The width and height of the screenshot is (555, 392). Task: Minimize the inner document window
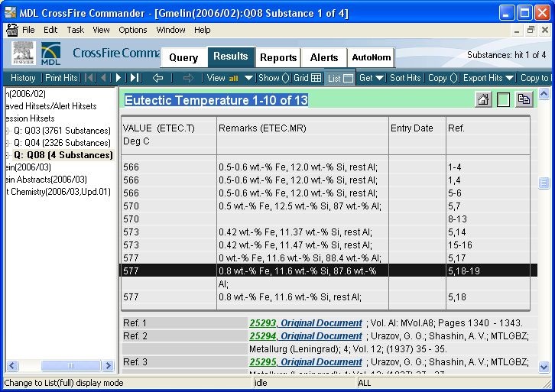tap(517, 30)
